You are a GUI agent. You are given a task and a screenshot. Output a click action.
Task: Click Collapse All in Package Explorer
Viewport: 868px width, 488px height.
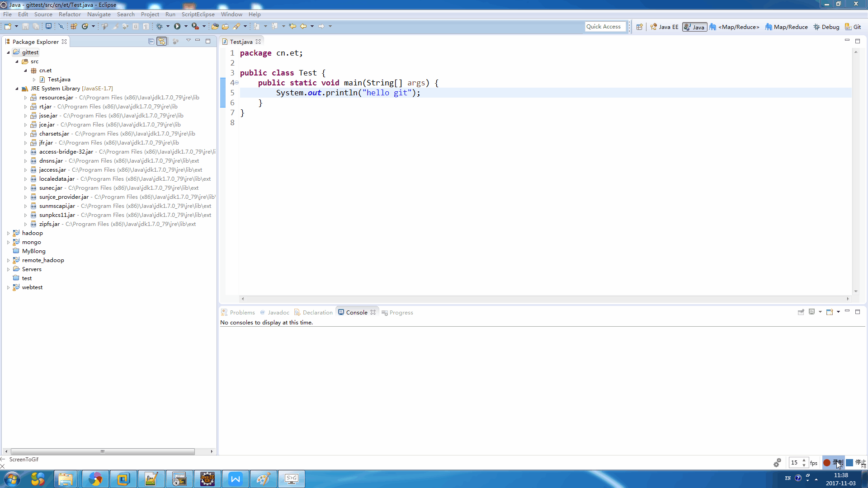151,41
